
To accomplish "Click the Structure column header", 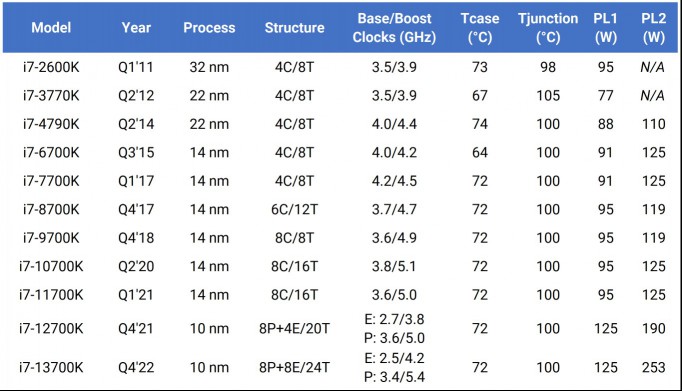I will tap(294, 28).
